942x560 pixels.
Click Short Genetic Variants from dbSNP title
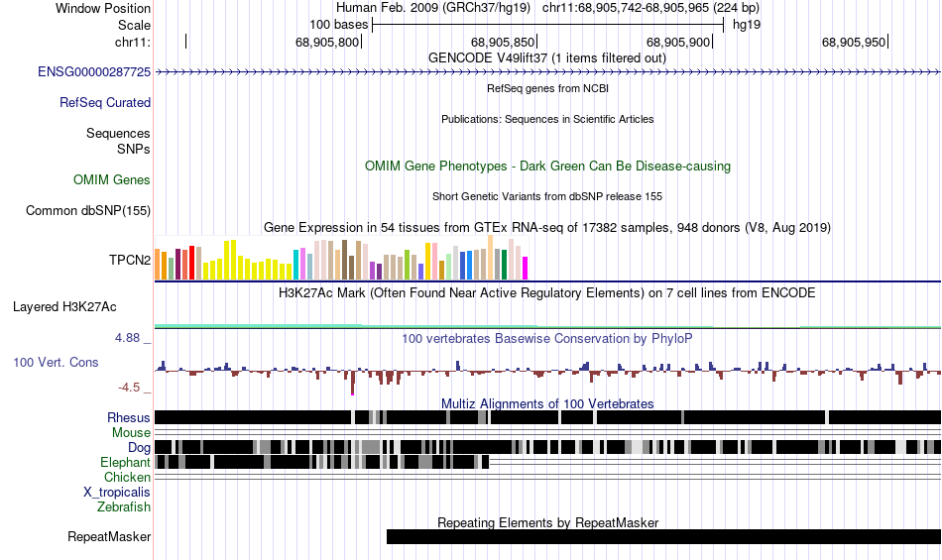tap(547, 196)
